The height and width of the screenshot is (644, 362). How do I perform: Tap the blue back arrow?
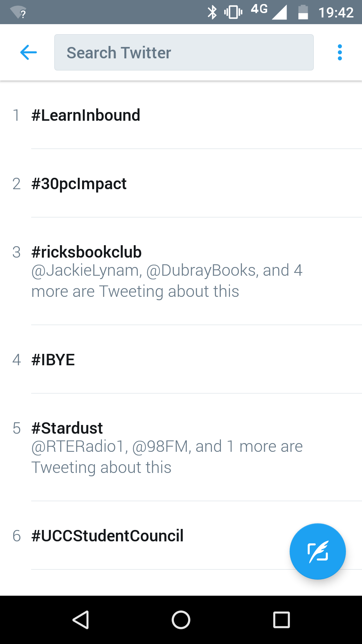(28, 53)
